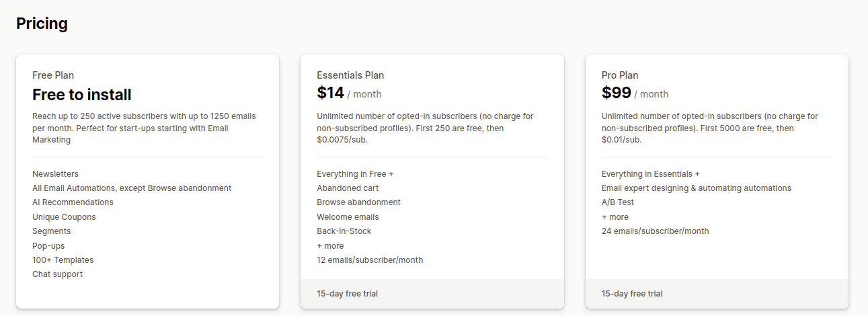
Task: Click '+ more' in Essentials Plan features
Action: (x=330, y=246)
